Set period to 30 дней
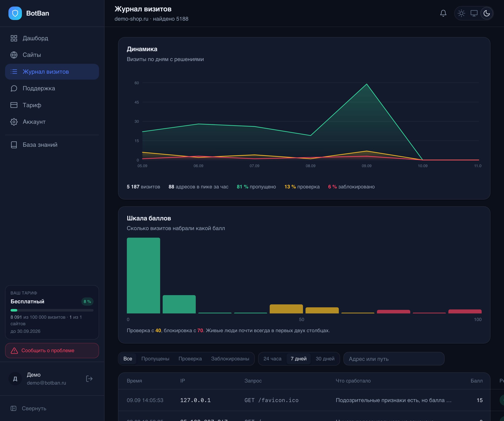This screenshot has height=421, width=504. (325, 359)
